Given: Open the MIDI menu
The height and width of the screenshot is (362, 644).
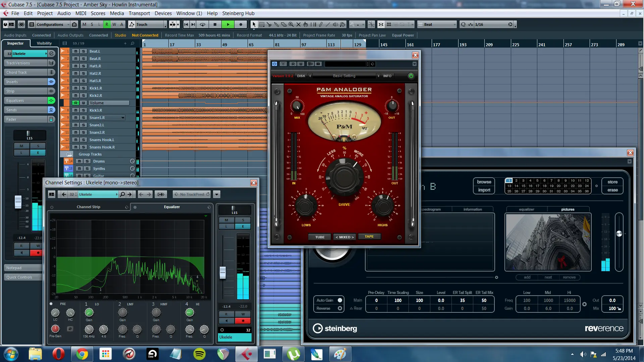Looking at the screenshot, I should click(x=81, y=13).
